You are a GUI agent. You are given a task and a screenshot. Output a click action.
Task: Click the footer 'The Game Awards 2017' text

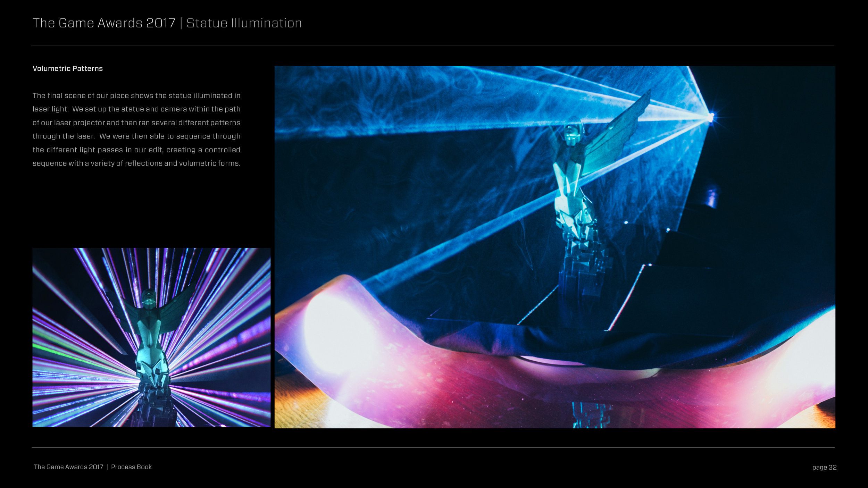click(x=69, y=467)
